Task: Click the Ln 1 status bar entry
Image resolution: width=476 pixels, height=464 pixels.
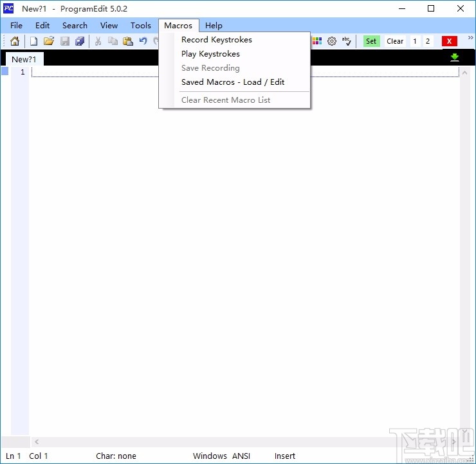Action: (x=14, y=456)
